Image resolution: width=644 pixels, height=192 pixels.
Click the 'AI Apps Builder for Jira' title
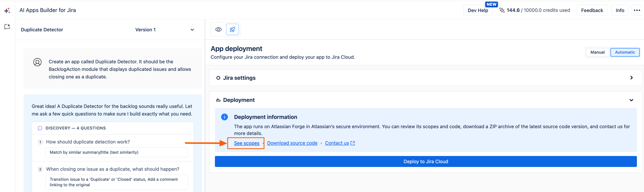pos(48,10)
